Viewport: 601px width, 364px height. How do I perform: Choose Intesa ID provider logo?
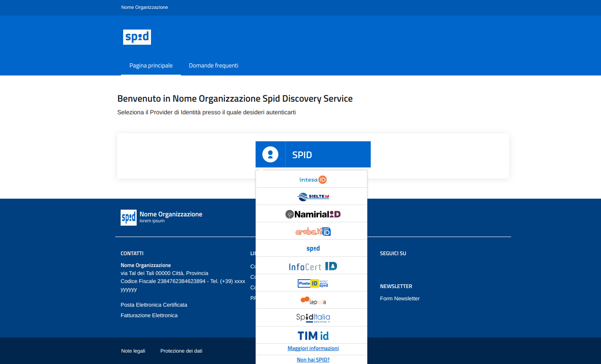click(x=313, y=180)
